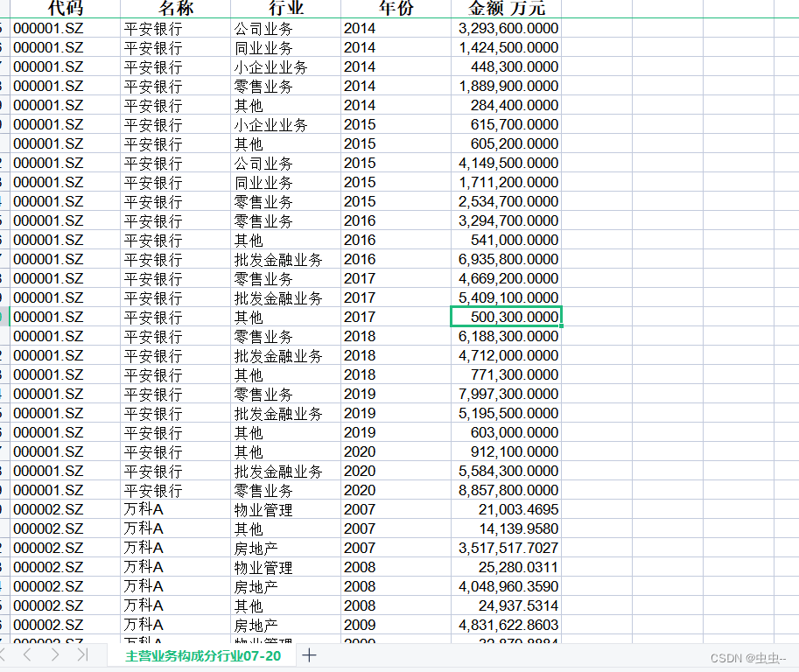This screenshot has width=799, height=672.
Task: Click amount cell 21,003.4695
Action: [x=507, y=509]
